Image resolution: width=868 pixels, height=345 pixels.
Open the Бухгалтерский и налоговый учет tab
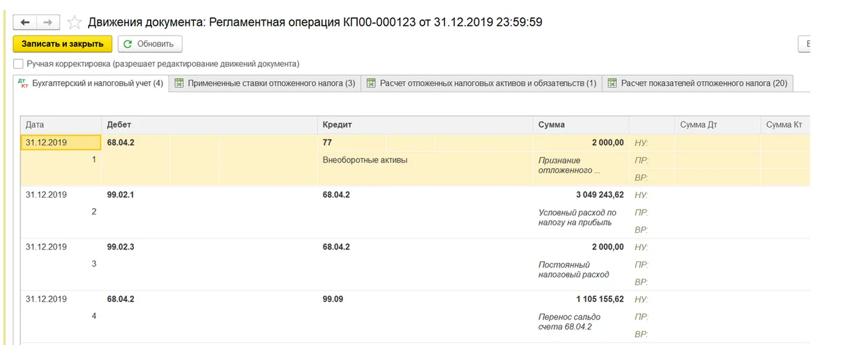pos(91,83)
